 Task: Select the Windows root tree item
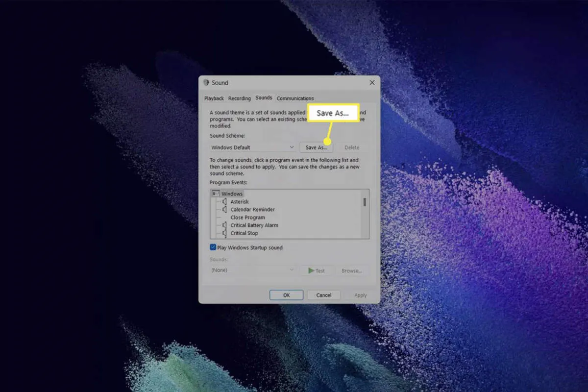[x=232, y=194]
